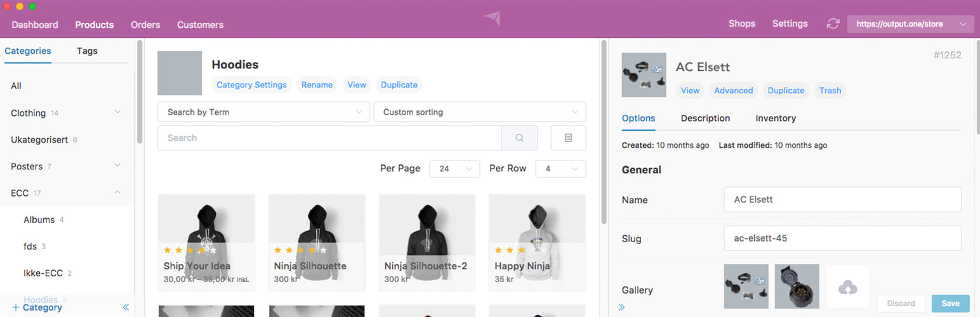Open the store URL dropdown
980x317 pixels.
point(910,24)
